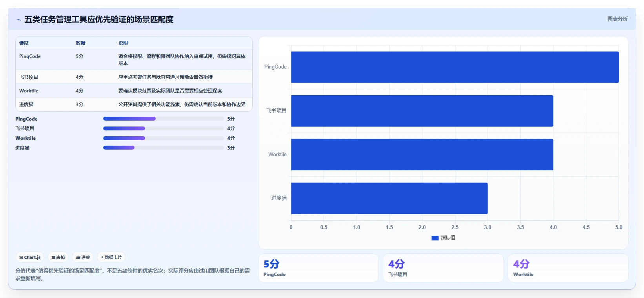
Task: Click the 进度猫 bar in the chart
Action: (389, 198)
